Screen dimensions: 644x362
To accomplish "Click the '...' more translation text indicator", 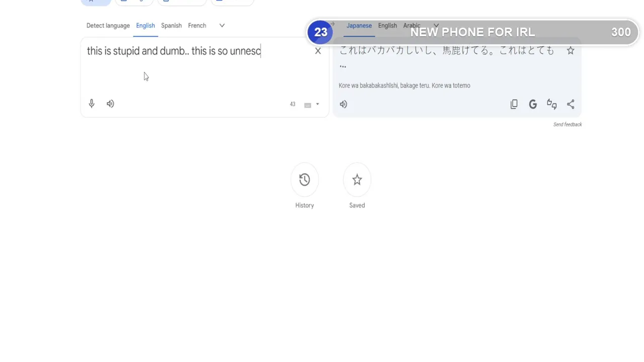I will [343, 66].
